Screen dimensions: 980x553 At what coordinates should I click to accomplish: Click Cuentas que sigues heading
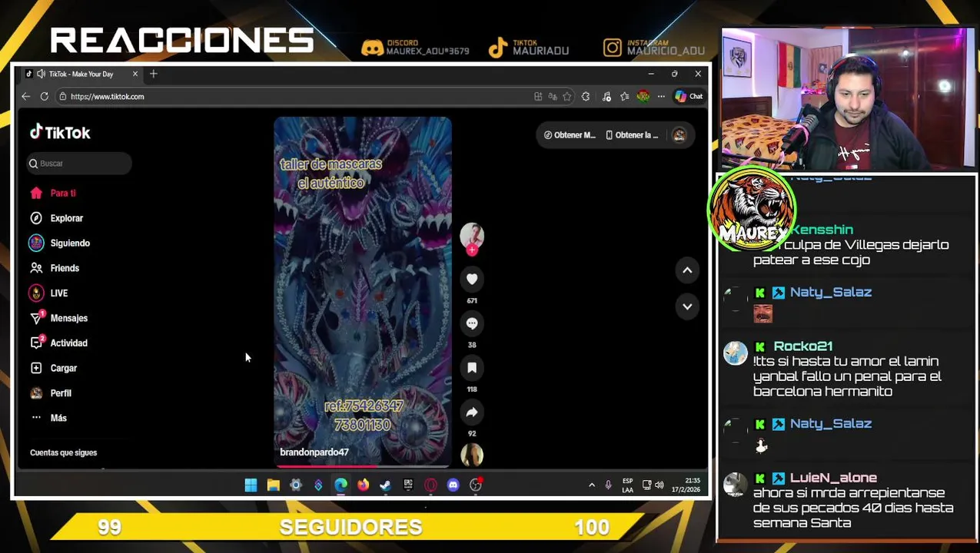63,452
